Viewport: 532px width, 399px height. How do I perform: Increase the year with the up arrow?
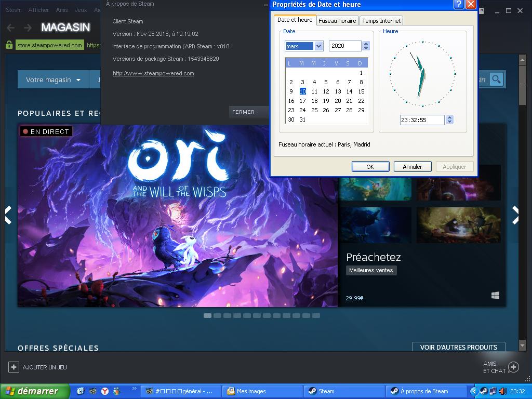coord(366,44)
